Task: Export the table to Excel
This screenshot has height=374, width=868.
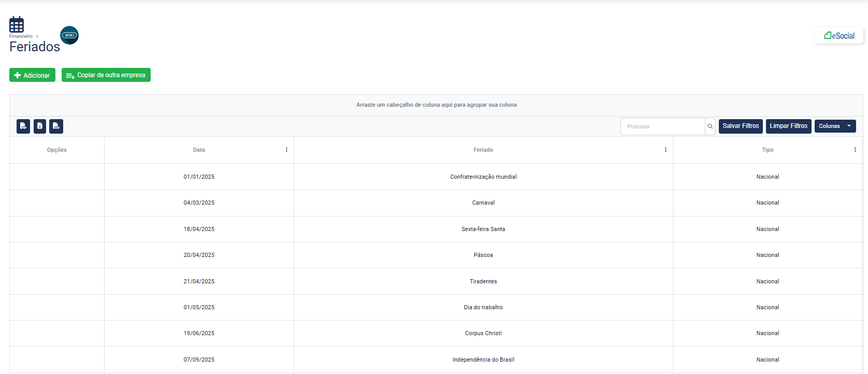Action: 40,126
